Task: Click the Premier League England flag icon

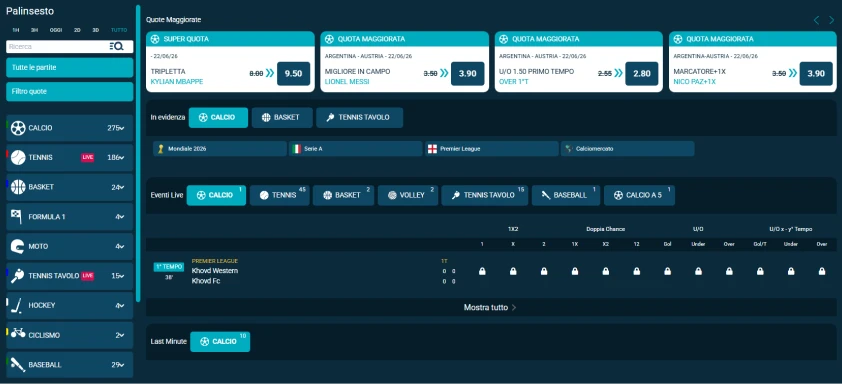Action: tap(432, 149)
